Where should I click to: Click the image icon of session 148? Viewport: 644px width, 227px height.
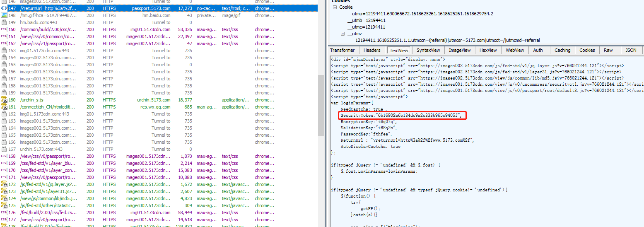click(x=4, y=15)
